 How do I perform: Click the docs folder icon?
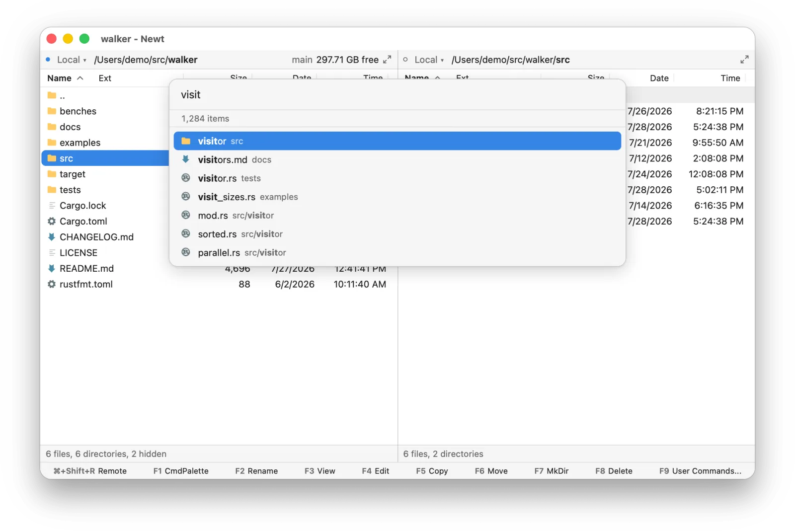52,127
